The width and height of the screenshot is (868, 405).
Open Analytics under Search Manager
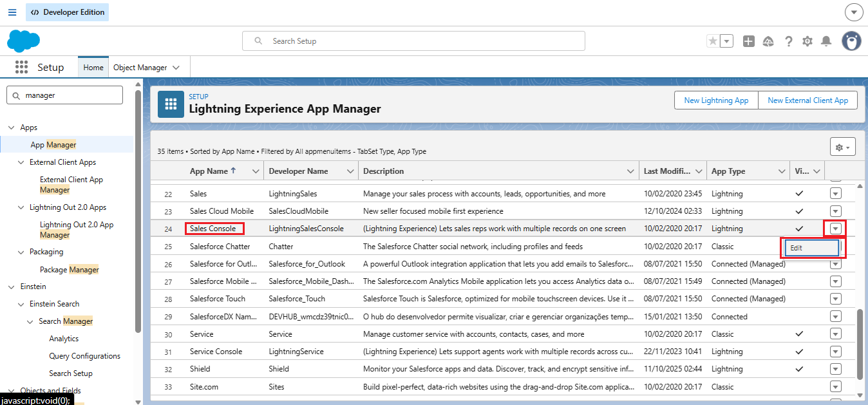click(64, 339)
